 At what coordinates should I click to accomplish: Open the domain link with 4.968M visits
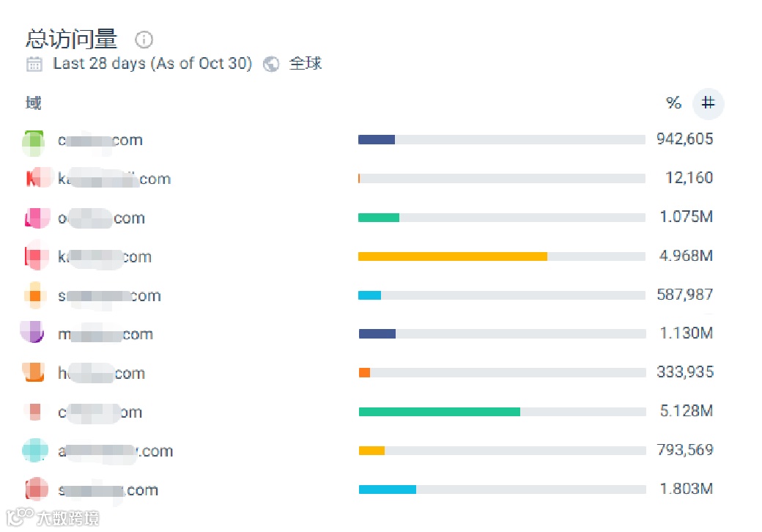click(x=105, y=257)
